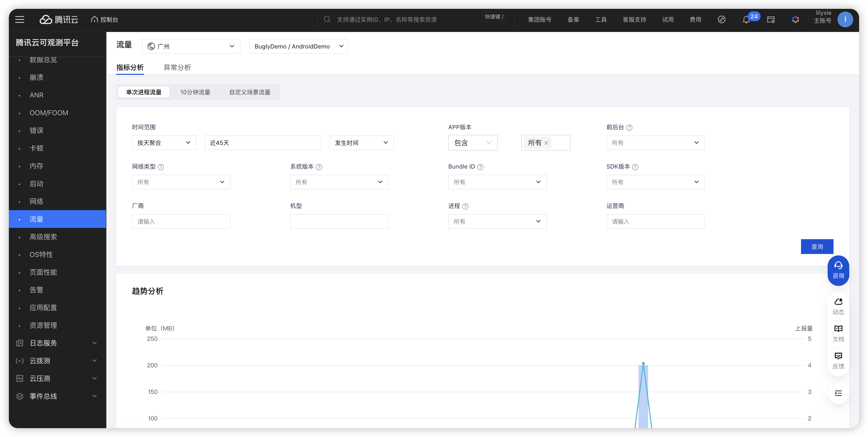Click help icon next to Bundle ID

[x=481, y=167]
